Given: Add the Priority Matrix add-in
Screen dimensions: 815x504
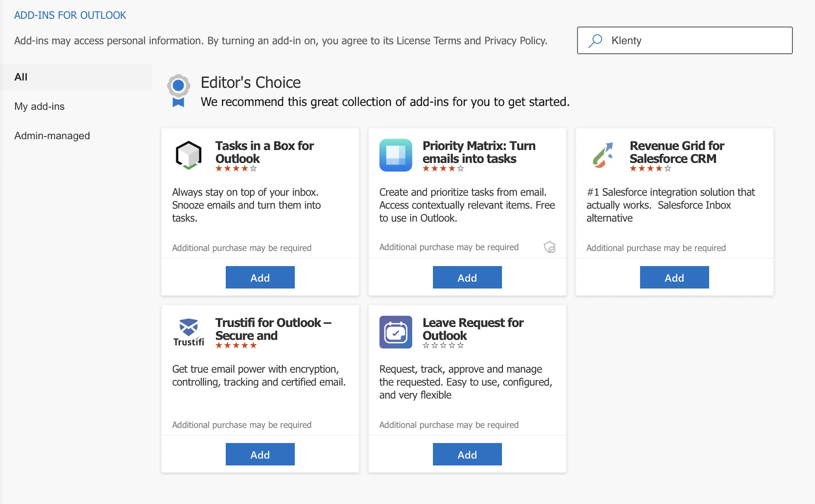Looking at the screenshot, I should (467, 277).
